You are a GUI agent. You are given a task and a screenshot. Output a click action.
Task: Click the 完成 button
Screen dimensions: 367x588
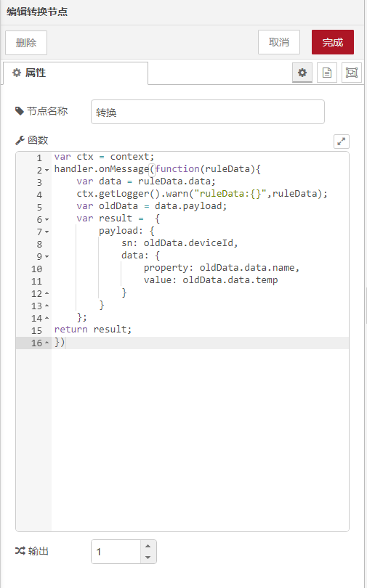(332, 42)
